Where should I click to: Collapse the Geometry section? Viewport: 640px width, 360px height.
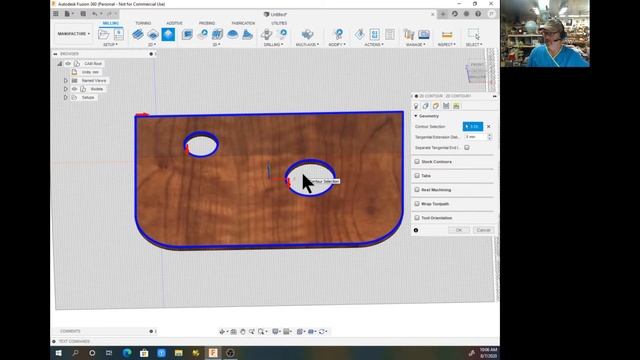coord(416,116)
